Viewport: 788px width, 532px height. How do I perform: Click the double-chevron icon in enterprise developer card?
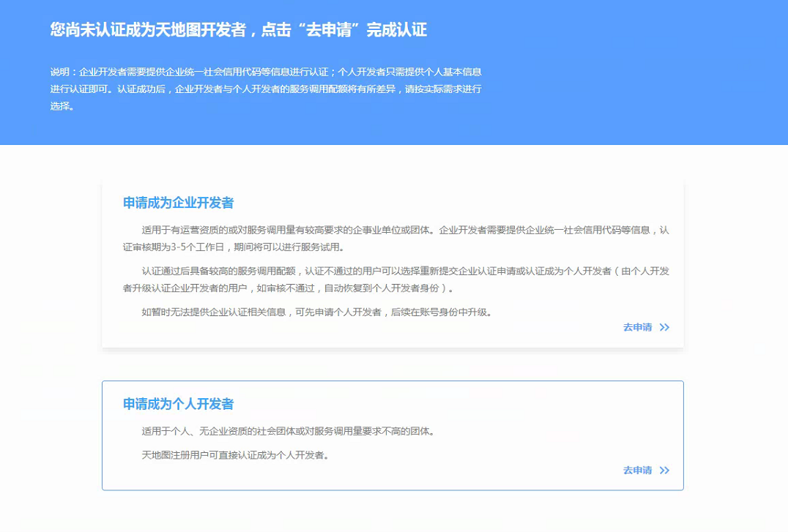click(664, 328)
